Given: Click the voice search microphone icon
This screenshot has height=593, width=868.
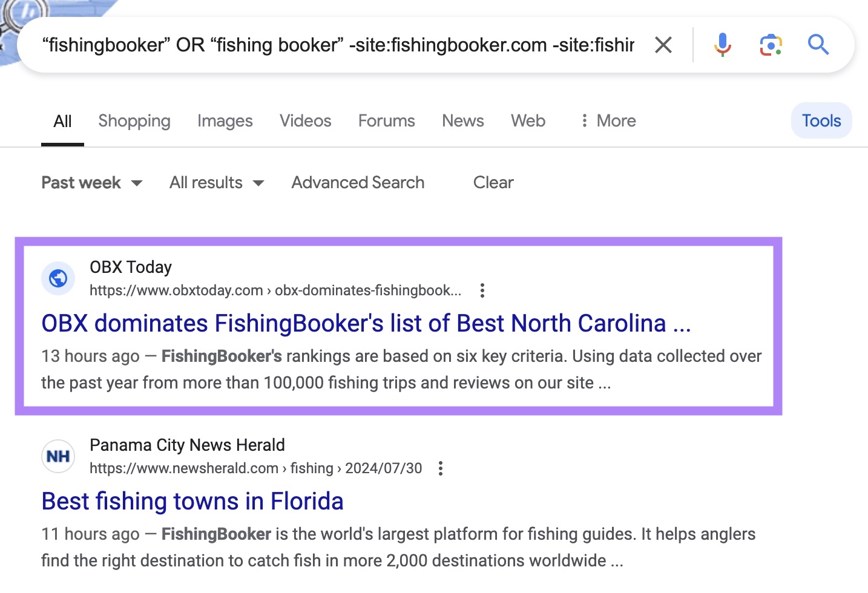Looking at the screenshot, I should pyautogui.click(x=722, y=44).
